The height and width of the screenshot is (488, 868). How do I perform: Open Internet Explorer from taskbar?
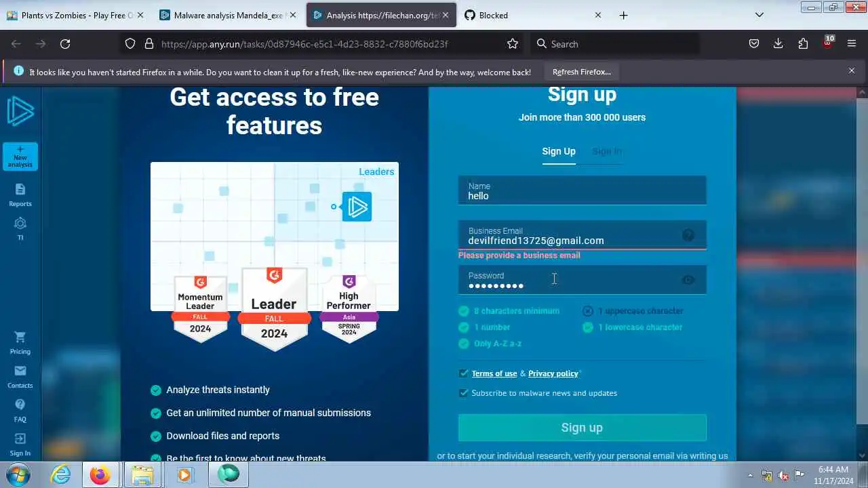pos(61,475)
